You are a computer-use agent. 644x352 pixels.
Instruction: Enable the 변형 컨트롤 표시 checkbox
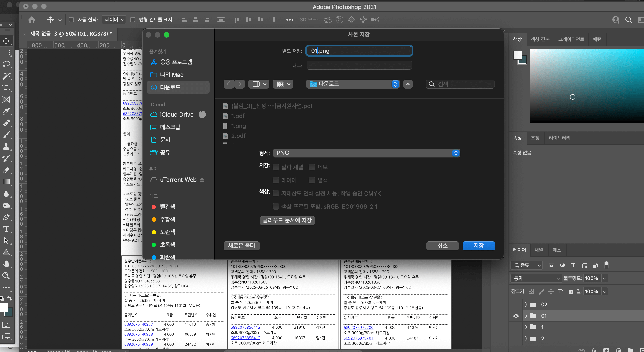tap(133, 20)
